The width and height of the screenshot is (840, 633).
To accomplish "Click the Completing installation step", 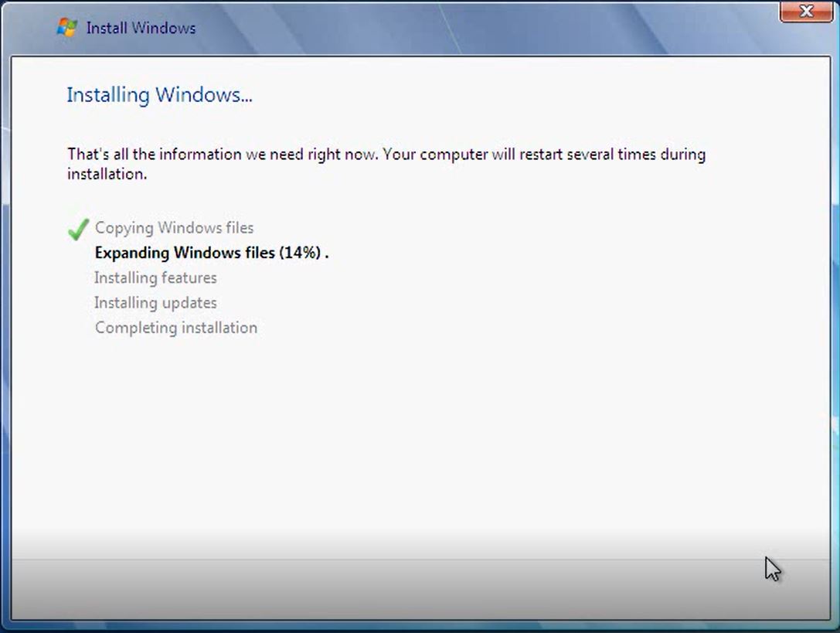I will (x=175, y=327).
